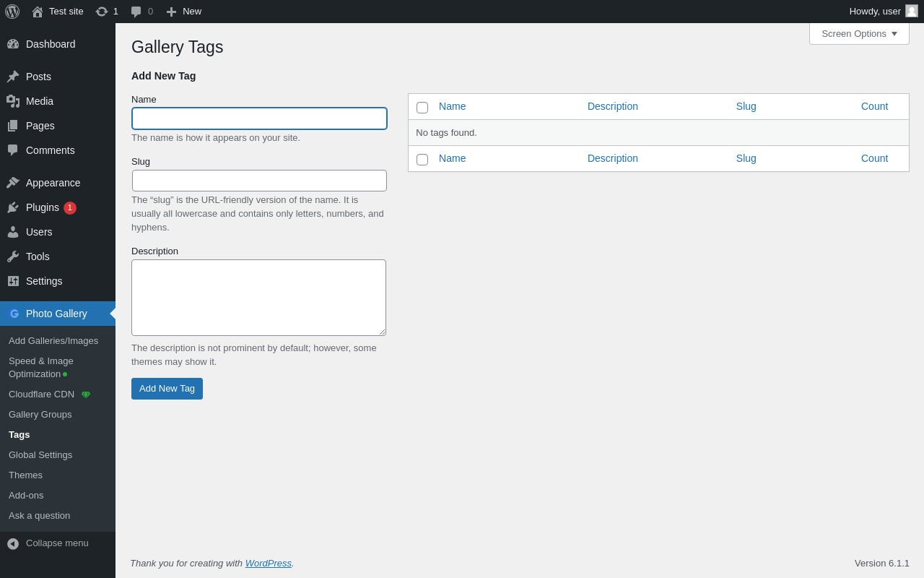Sort by Count in table footer

coord(875,158)
